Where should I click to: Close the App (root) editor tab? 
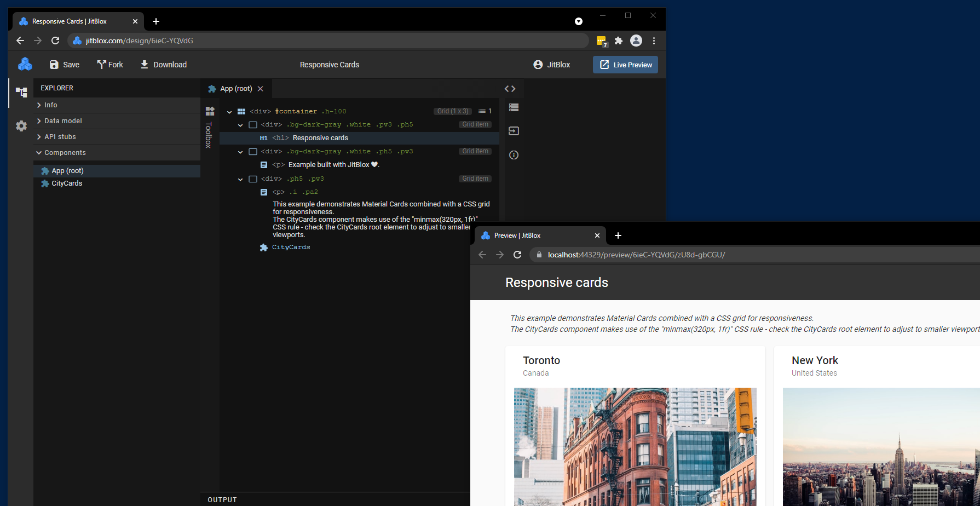click(261, 89)
